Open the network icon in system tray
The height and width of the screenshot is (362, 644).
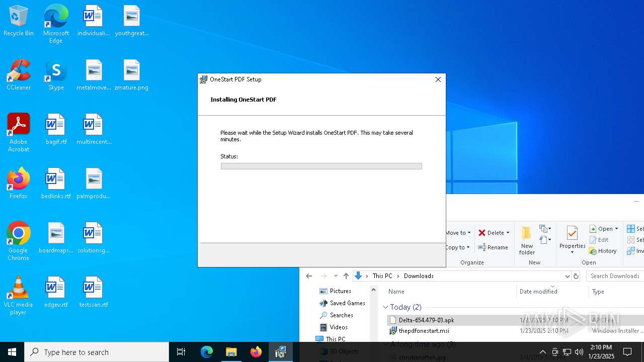pyautogui.click(x=567, y=352)
